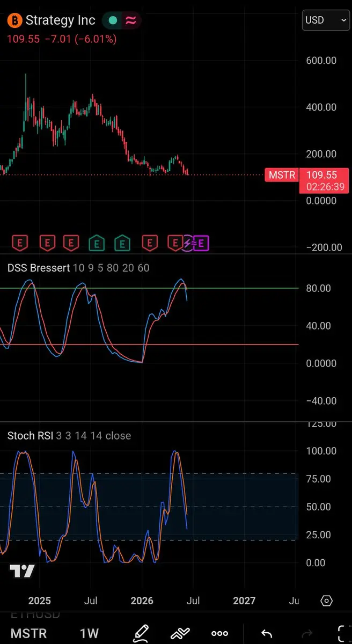Open the more options three-circles icon

[x=220, y=634]
